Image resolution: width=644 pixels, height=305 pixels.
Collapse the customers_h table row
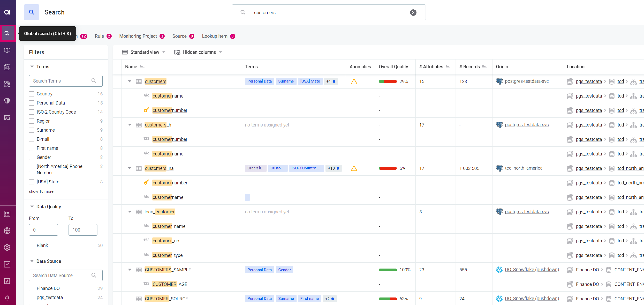(130, 125)
